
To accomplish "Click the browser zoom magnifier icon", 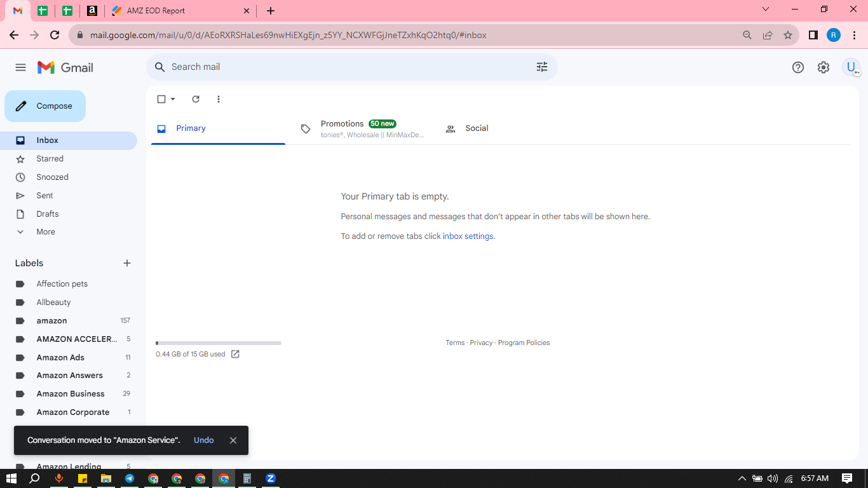I will coord(747,35).
